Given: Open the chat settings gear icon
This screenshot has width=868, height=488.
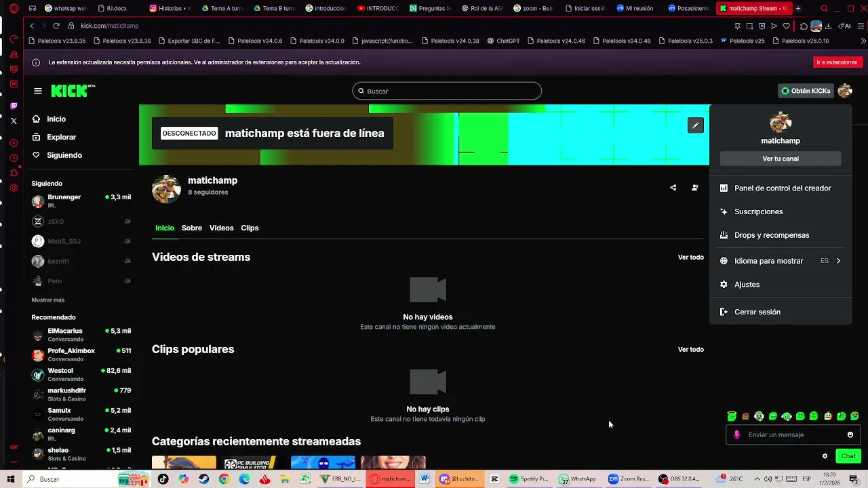Looking at the screenshot, I should 825,456.
